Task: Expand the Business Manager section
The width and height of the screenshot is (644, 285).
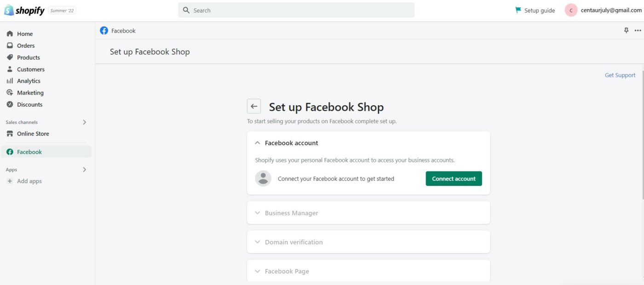Action: [258, 213]
